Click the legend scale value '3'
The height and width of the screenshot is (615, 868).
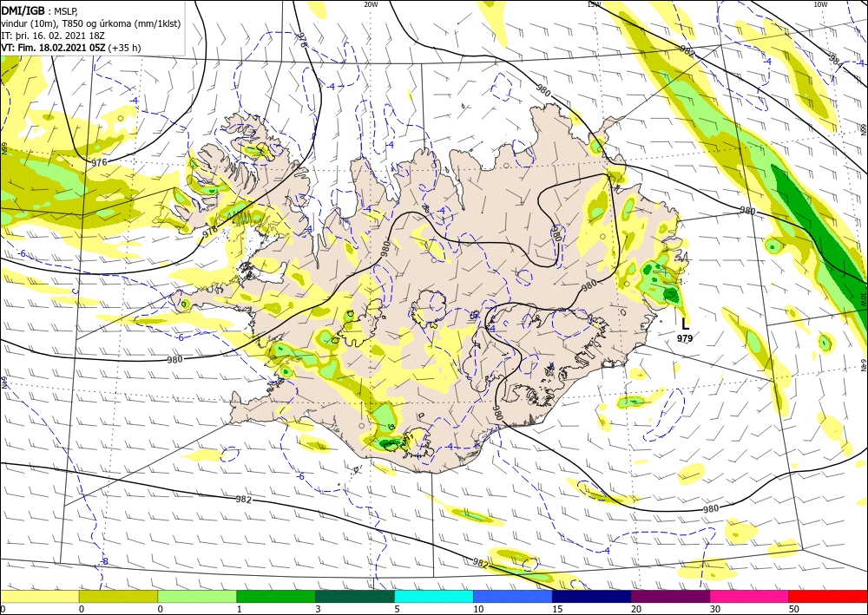318,609
